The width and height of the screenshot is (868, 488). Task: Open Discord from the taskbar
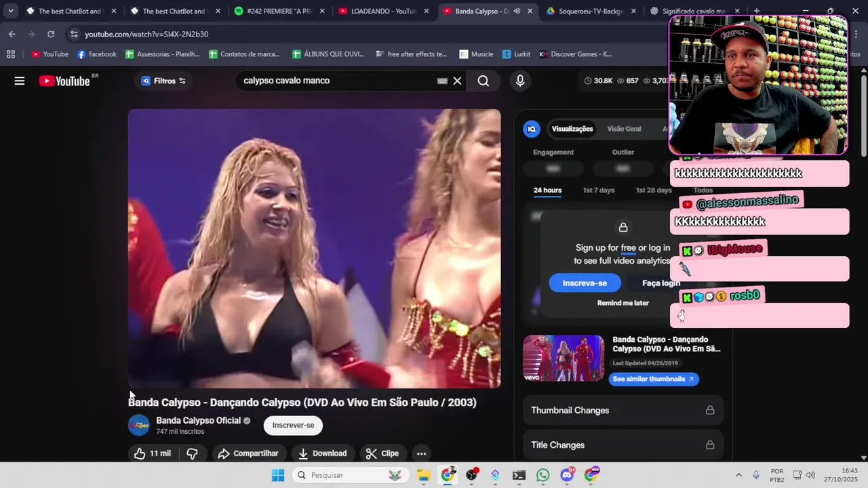pyautogui.click(x=567, y=475)
